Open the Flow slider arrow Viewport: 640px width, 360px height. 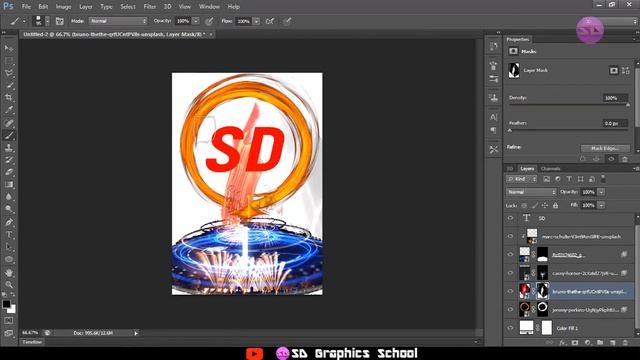click(256, 21)
